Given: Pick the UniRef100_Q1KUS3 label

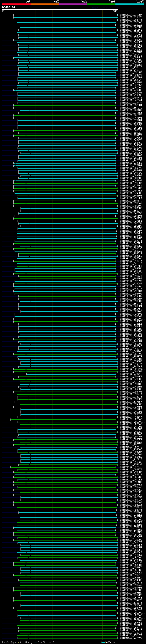Looking at the screenshot, I should [131, 95].
